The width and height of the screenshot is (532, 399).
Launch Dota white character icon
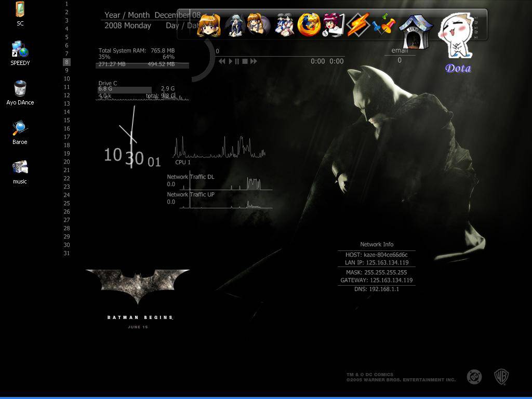pos(455,35)
